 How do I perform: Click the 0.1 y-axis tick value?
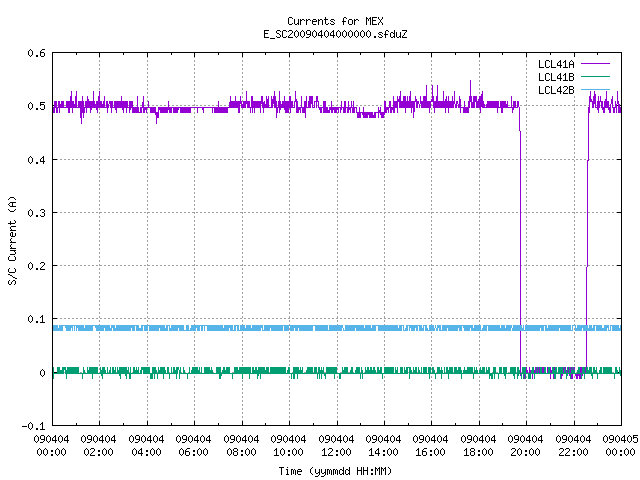(36, 319)
